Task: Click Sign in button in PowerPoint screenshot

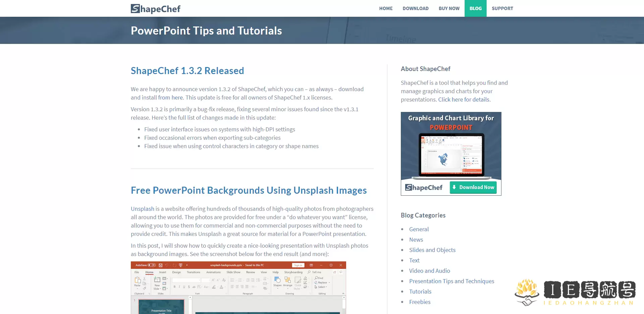Action: 298,265
